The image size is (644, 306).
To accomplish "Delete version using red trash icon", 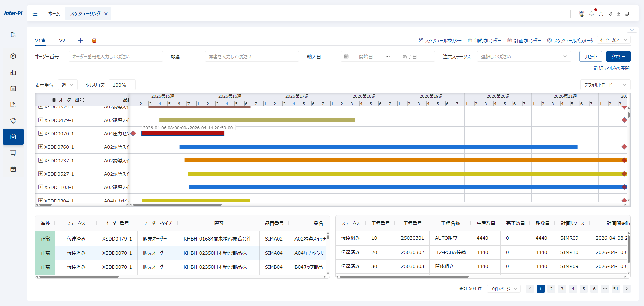I will (94, 40).
